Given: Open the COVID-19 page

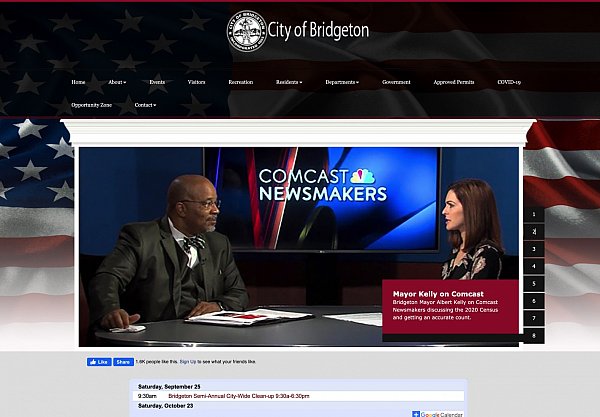Looking at the screenshot, I should pyautogui.click(x=509, y=82).
